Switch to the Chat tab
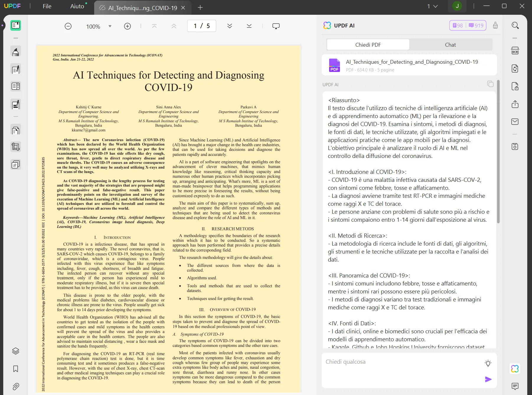The height and width of the screenshot is (395, 532). click(450, 45)
